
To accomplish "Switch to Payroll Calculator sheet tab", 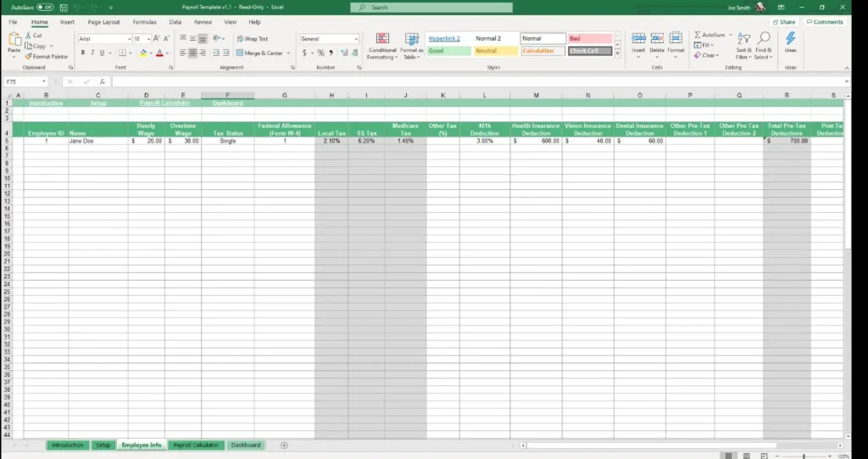I will [x=196, y=445].
